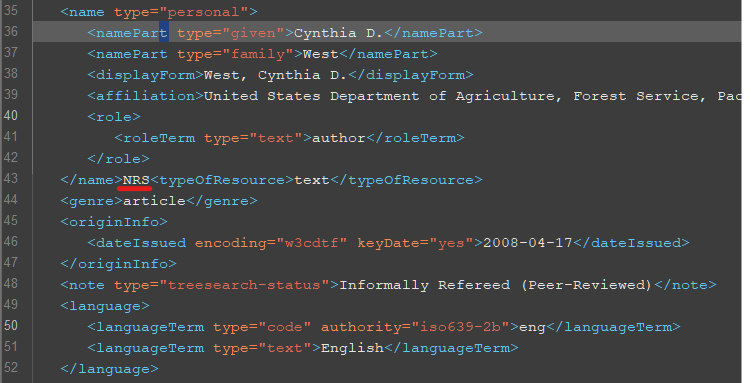Click the closing </name> tag on line 43
This screenshot has height=383, width=751.
coord(91,180)
